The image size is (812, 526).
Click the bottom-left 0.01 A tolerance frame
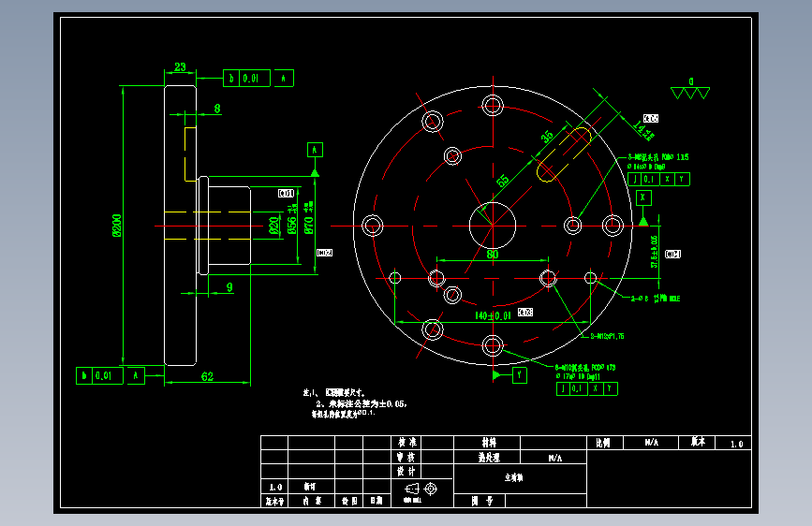[x=111, y=375]
